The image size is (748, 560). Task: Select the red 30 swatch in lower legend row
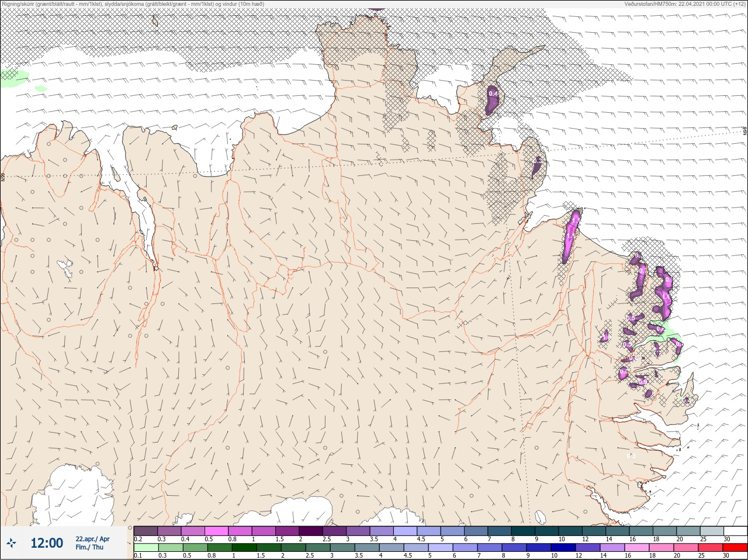pyautogui.click(x=735, y=548)
